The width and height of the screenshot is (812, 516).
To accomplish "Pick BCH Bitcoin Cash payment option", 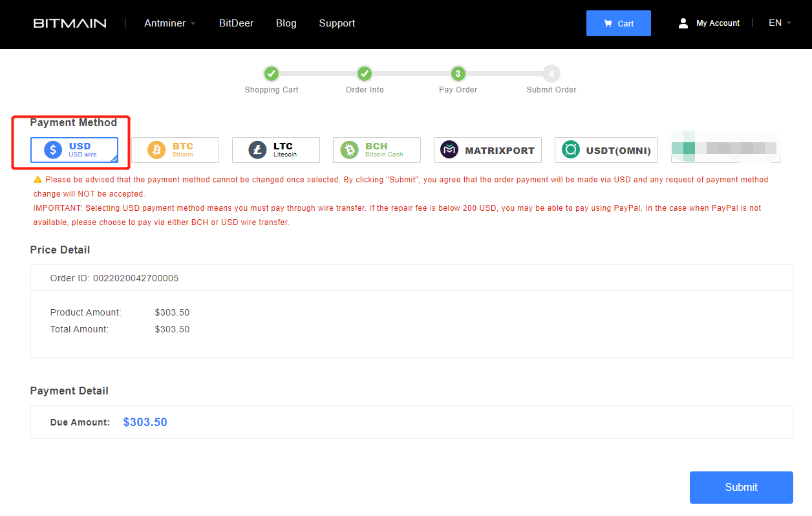I will point(377,150).
